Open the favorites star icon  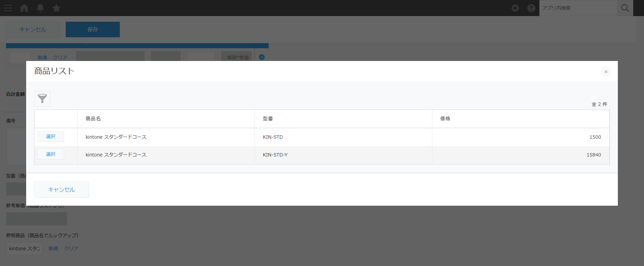56,8
